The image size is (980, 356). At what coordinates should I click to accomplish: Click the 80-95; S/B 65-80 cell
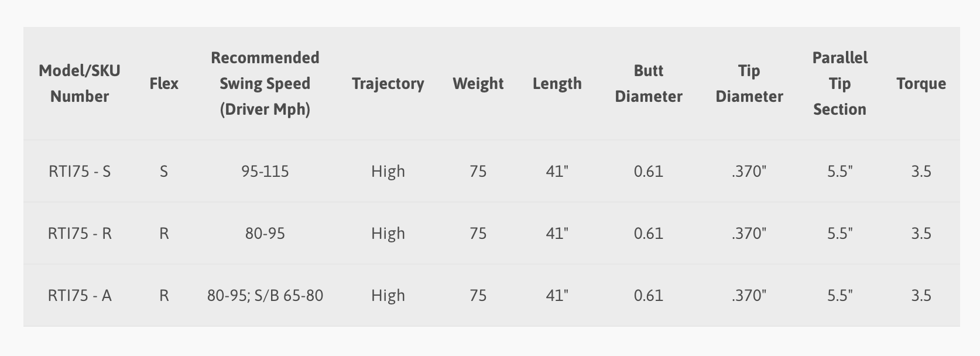(265, 295)
